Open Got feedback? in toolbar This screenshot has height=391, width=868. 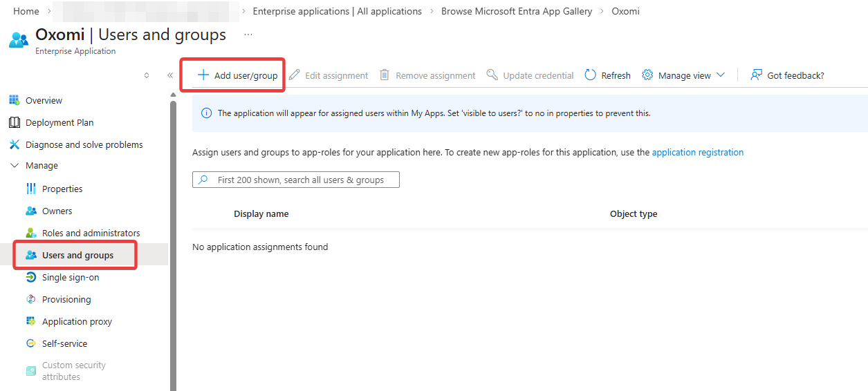(x=787, y=75)
